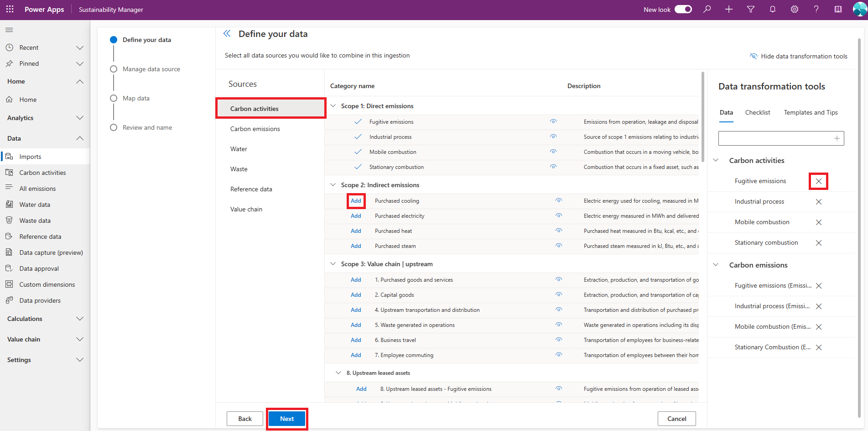Click the Next button
Screen dimensions: 868x431
coord(287,419)
